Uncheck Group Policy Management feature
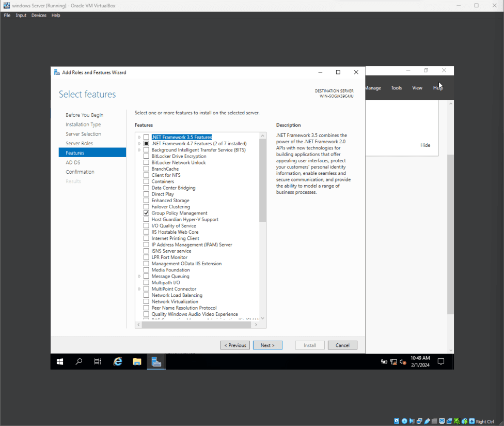 click(x=146, y=213)
